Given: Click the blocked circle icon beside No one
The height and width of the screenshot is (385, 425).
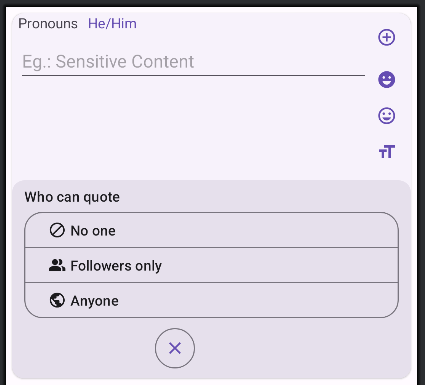Looking at the screenshot, I should [x=57, y=230].
